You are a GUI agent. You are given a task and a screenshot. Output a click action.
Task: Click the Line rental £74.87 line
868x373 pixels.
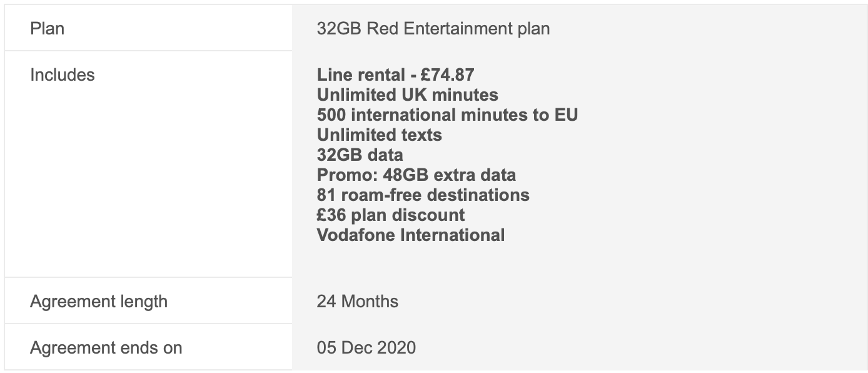click(395, 75)
